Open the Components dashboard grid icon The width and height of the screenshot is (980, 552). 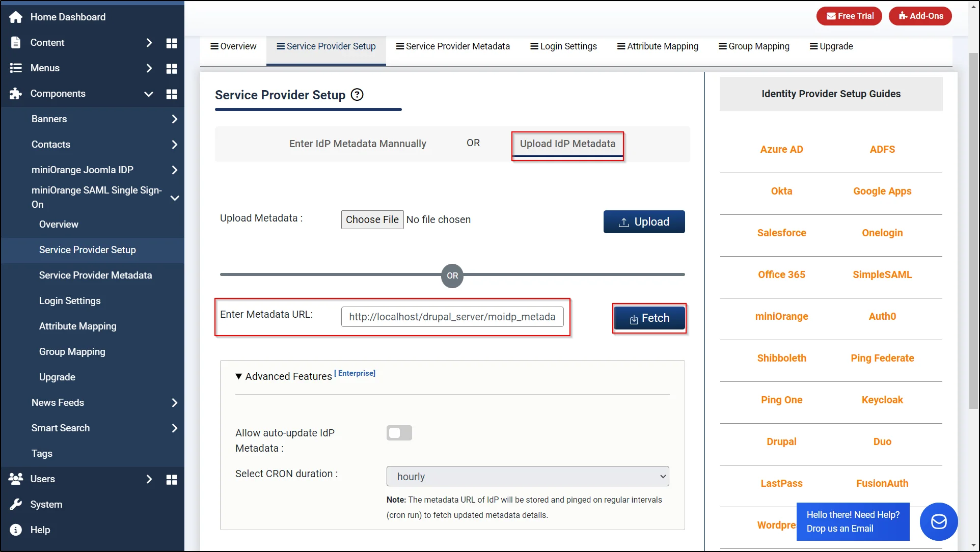tap(172, 94)
